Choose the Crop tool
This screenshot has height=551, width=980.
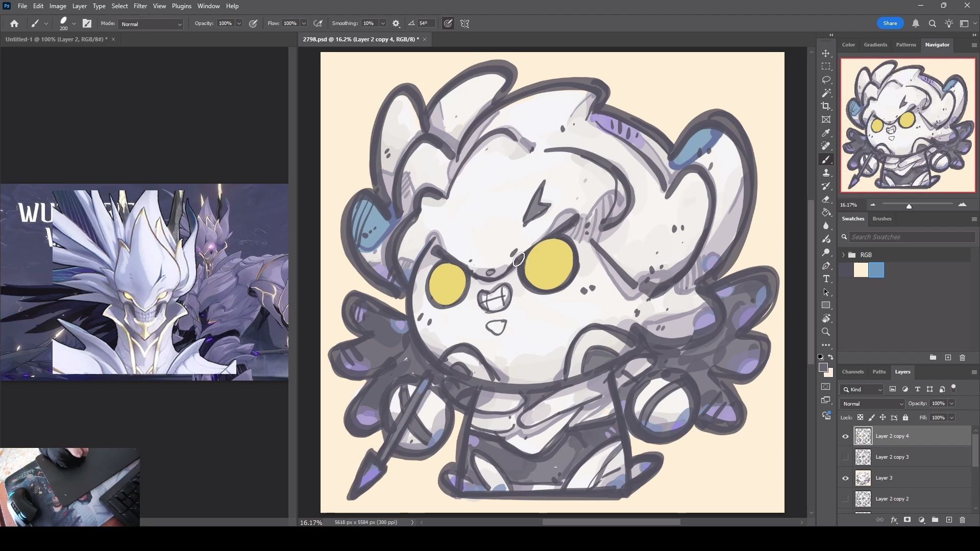click(x=826, y=106)
